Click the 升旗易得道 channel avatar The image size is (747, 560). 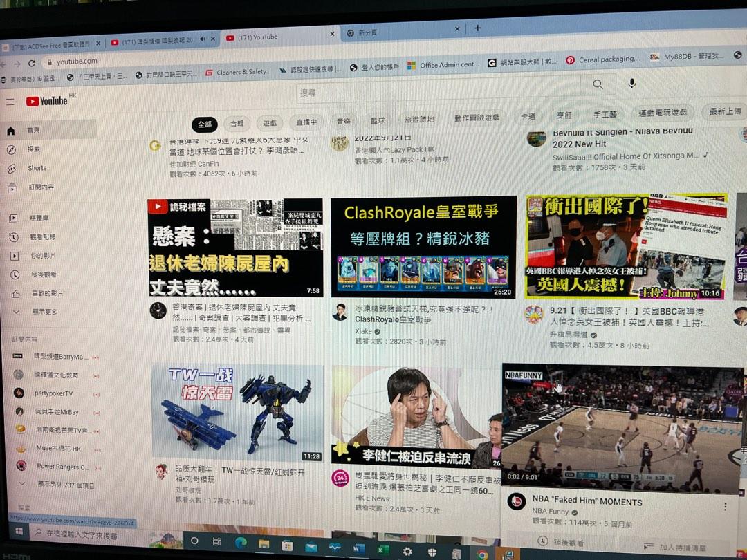pos(534,315)
